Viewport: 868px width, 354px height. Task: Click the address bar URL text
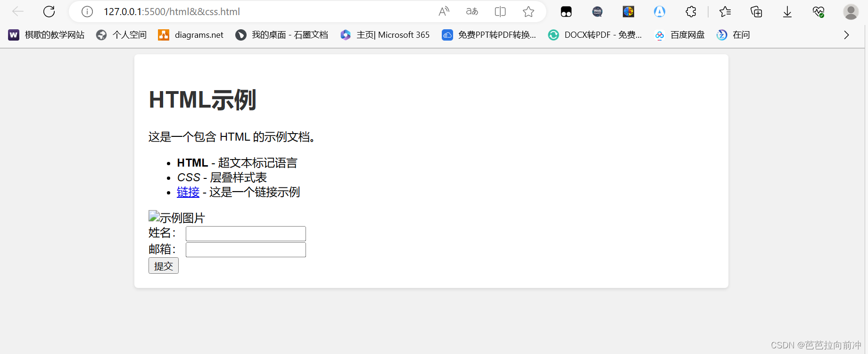[x=172, y=11]
